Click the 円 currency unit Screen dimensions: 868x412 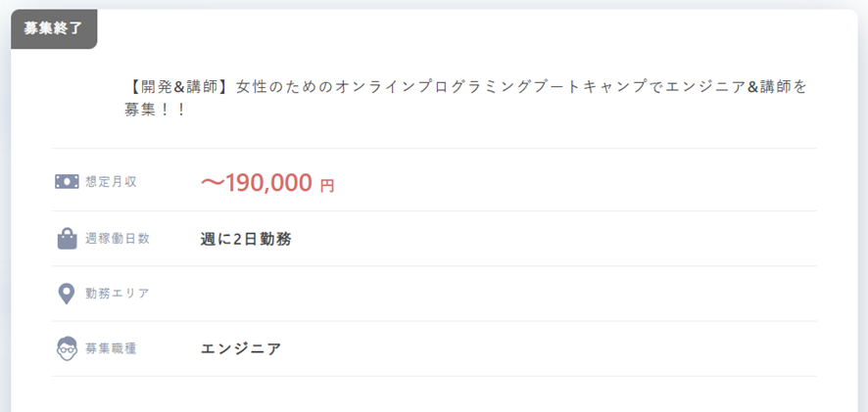327,186
